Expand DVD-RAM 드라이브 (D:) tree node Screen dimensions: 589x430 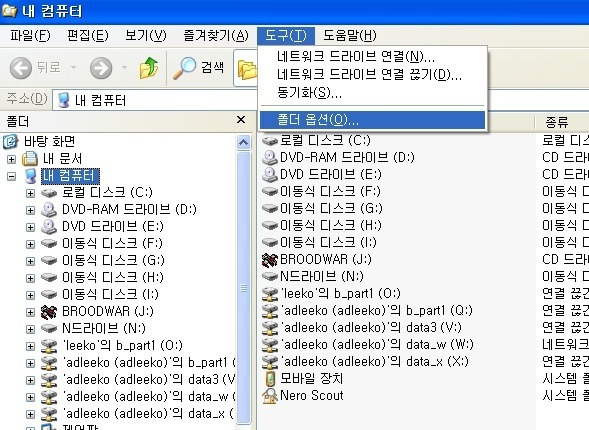tap(30, 210)
